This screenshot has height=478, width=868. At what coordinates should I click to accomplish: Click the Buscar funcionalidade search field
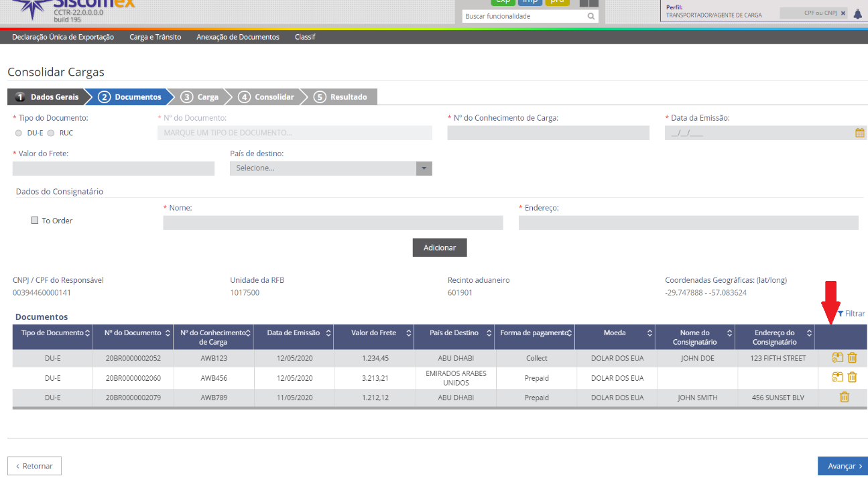click(x=523, y=16)
